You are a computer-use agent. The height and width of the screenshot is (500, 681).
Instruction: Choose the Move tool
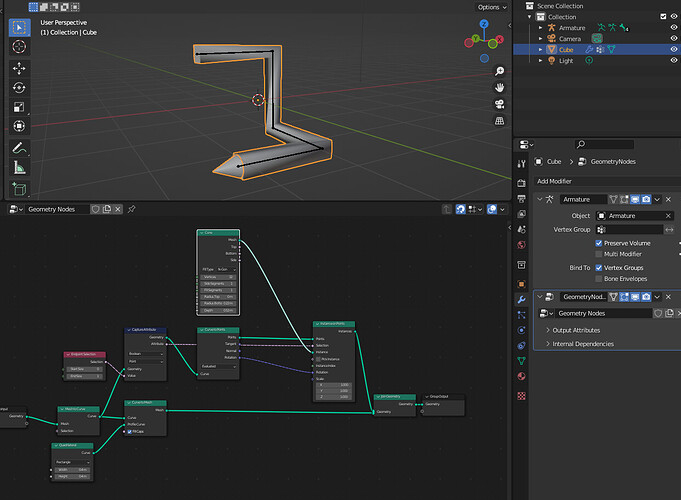[x=19, y=68]
